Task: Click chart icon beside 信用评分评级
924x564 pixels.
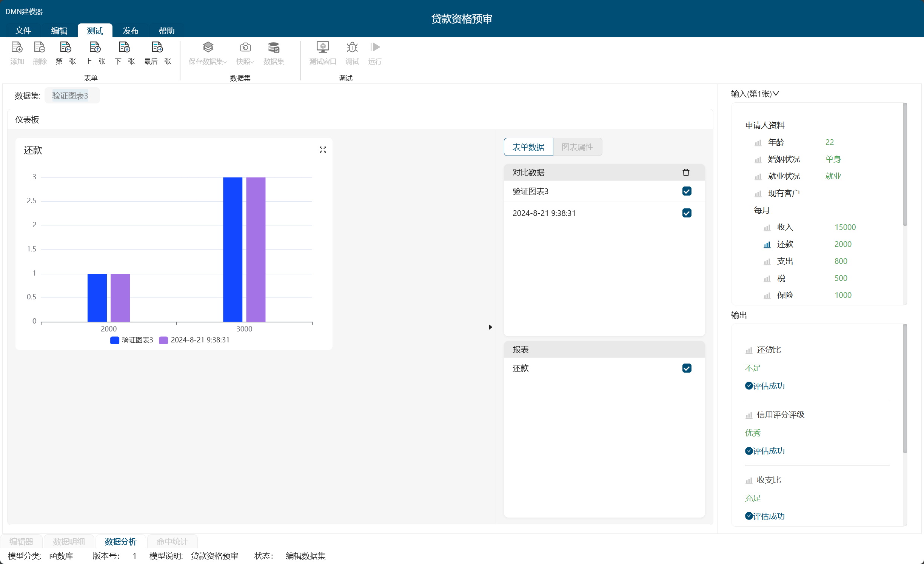Action: pos(749,415)
